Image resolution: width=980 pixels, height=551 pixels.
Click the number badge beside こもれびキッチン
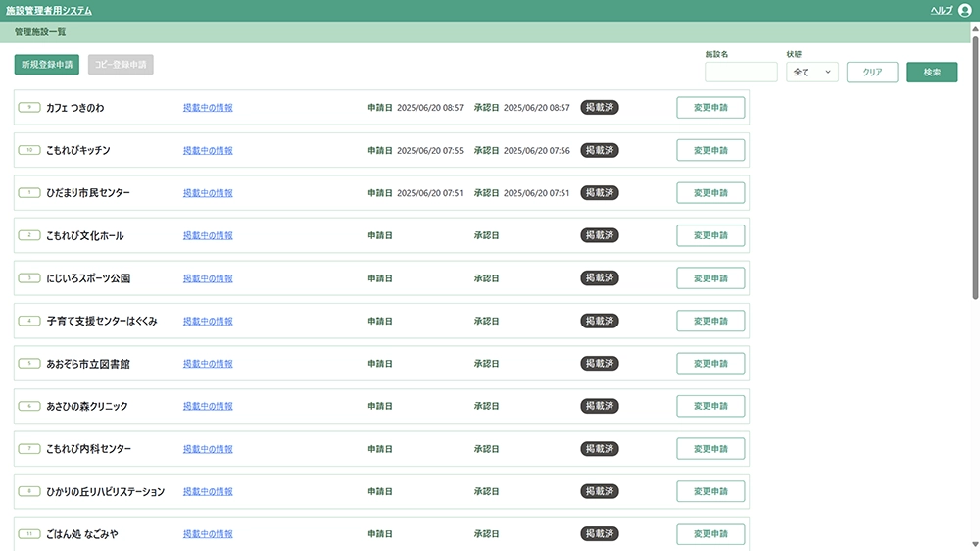coord(29,150)
